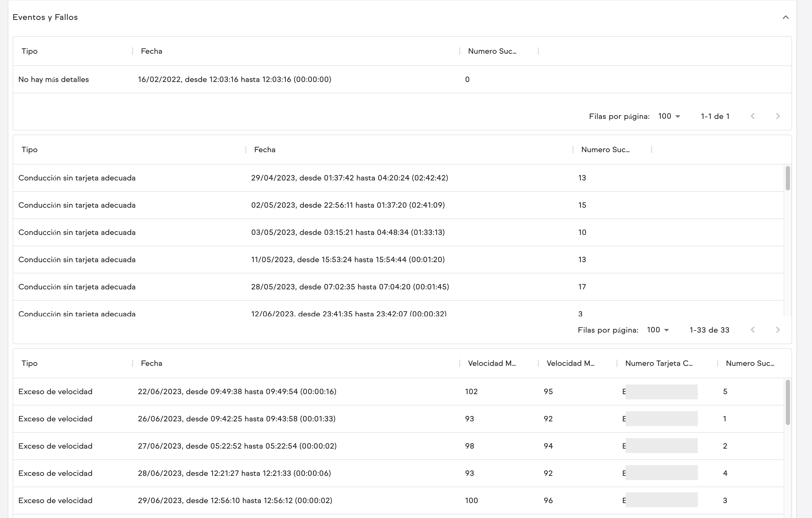The width and height of the screenshot is (812, 518).
Task: Select the No hay más detalles row
Action: (x=53, y=80)
